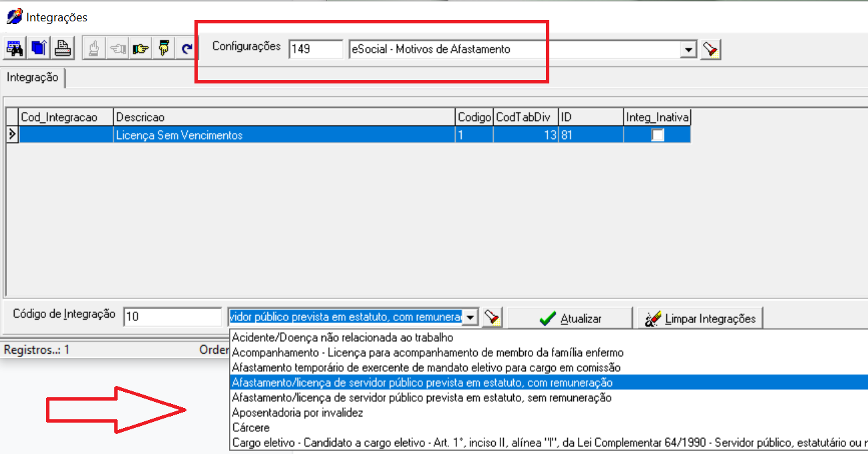
Task: Expand the eSocial Motivos de Afastamento dropdown
Action: (688, 49)
